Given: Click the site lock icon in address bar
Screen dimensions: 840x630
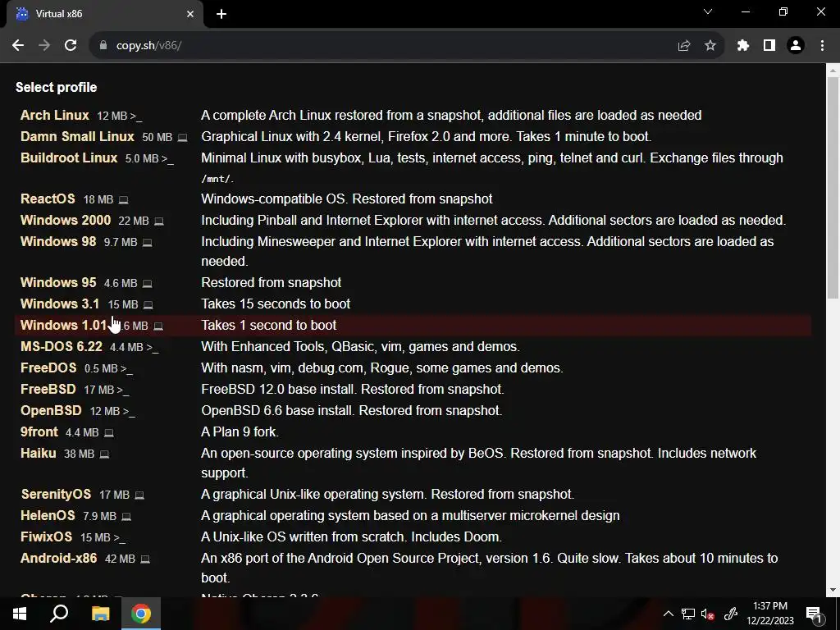Looking at the screenshot, I should (103, 46).
